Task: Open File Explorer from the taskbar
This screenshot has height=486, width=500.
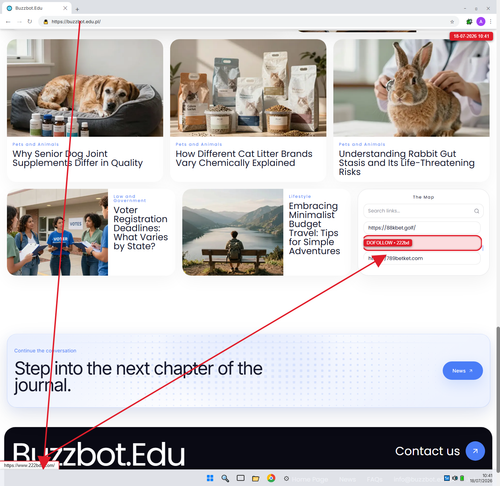Action: coord(256,479)
